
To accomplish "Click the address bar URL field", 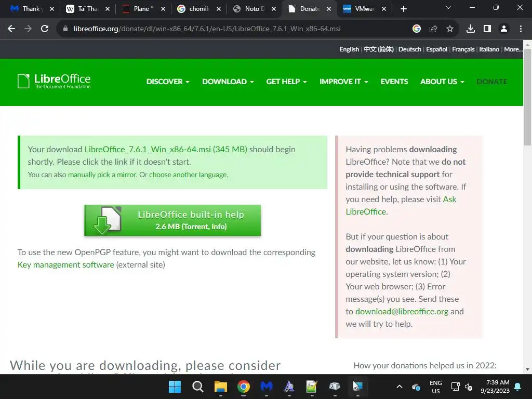I will point(207,29).
